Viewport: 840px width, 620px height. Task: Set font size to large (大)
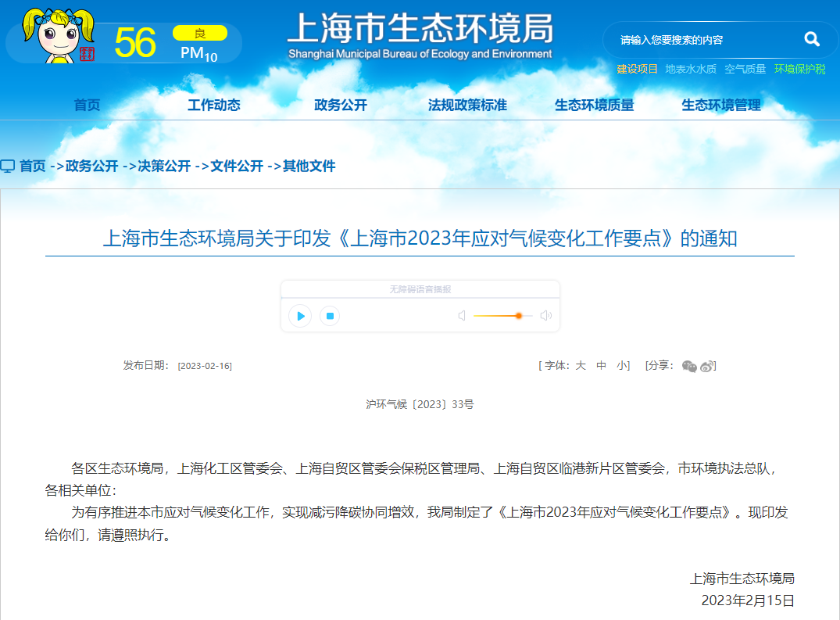click(x=581, y=365)
